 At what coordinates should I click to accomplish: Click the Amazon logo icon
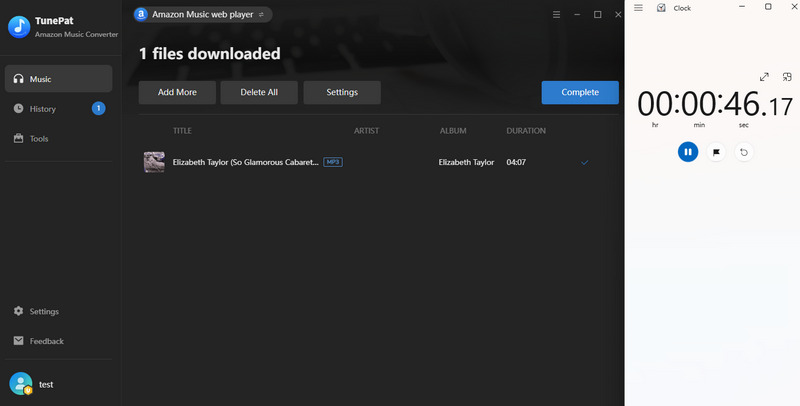(141, 15)
